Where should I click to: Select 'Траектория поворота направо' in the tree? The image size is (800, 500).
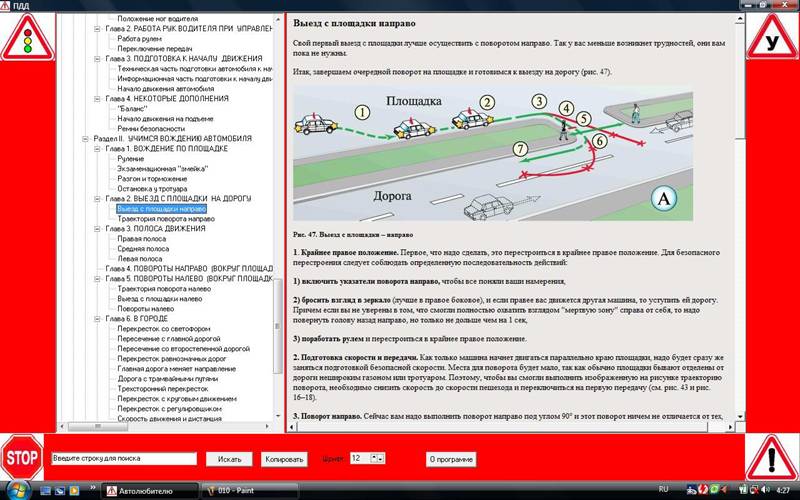[165, 219]
